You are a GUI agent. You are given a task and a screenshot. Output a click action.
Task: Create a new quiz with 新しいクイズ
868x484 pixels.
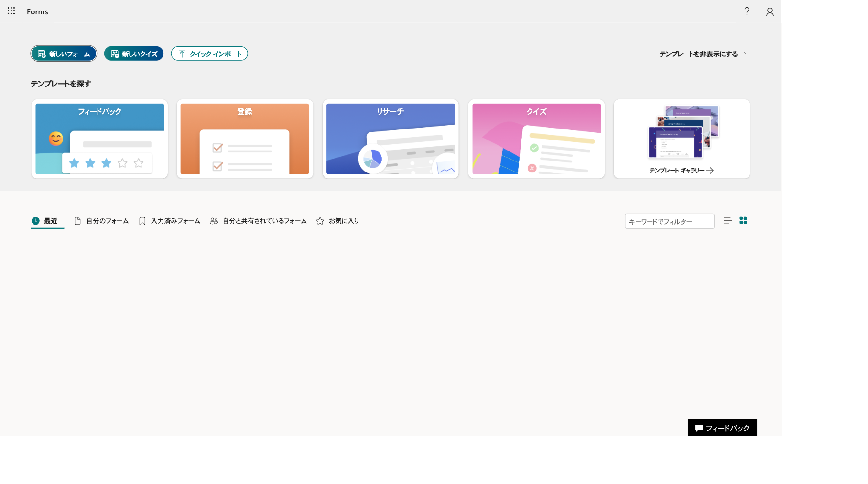point(134,54)
